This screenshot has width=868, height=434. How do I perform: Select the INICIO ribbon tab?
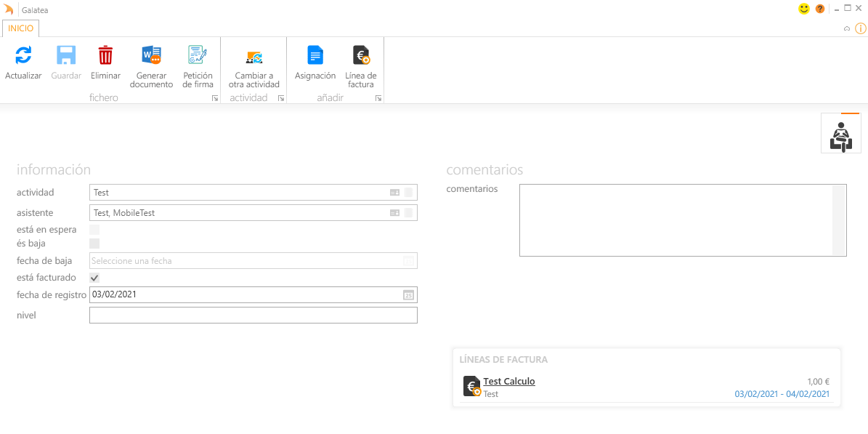[20, 28]
